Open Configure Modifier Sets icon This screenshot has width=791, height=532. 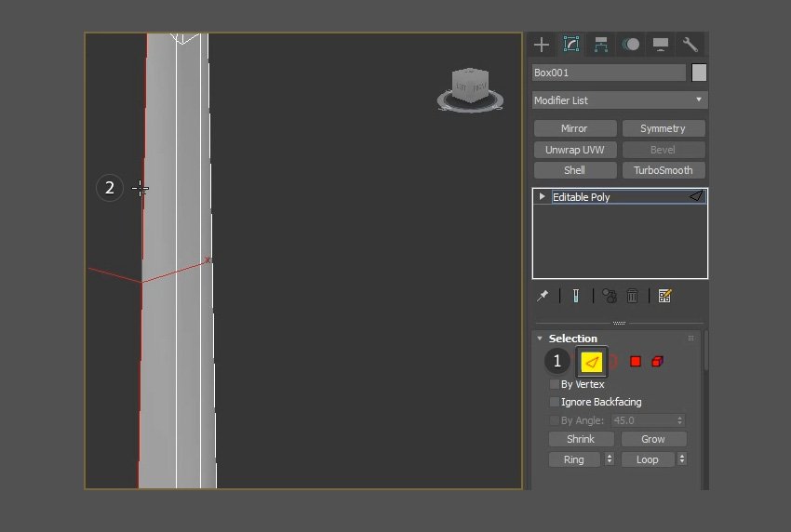[x=664, y=296]
